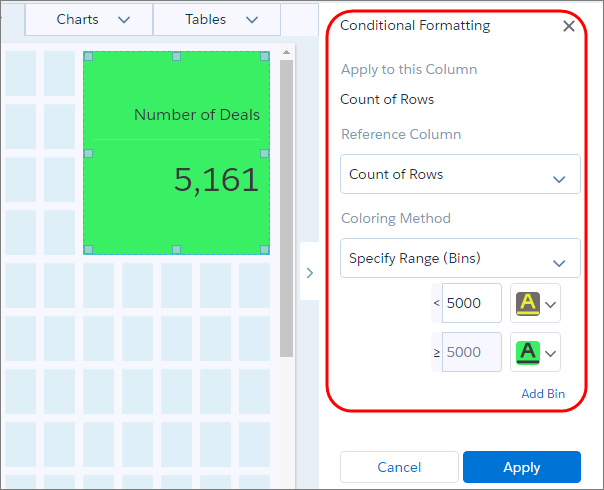Click the canvas vertical scrollbar

[286, 200]
